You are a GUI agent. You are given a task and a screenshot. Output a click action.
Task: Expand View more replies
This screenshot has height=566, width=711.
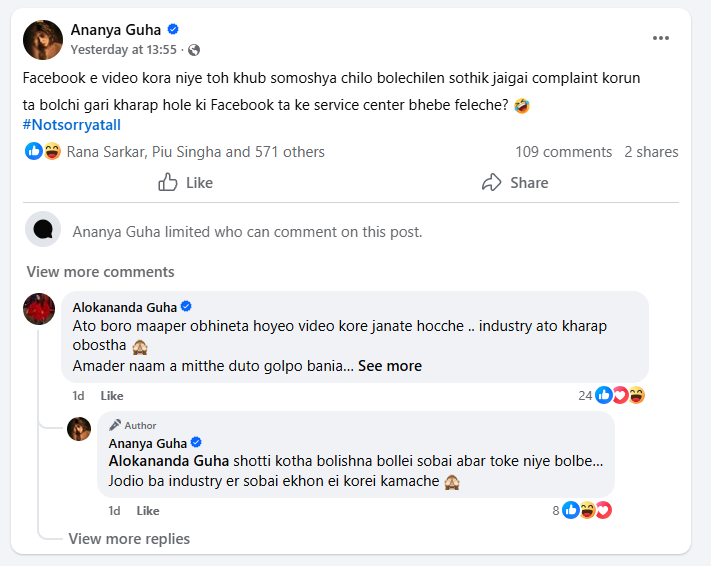click(129, 539)
